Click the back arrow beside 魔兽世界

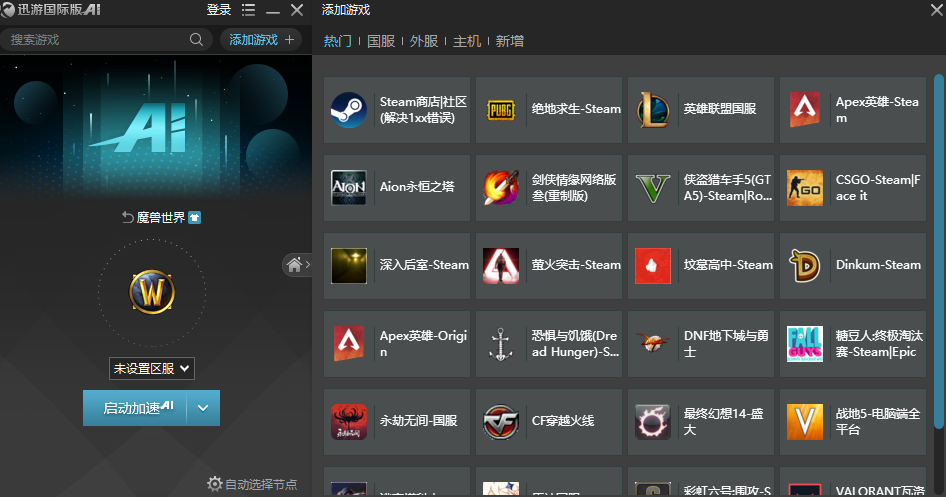pos(127,217)
